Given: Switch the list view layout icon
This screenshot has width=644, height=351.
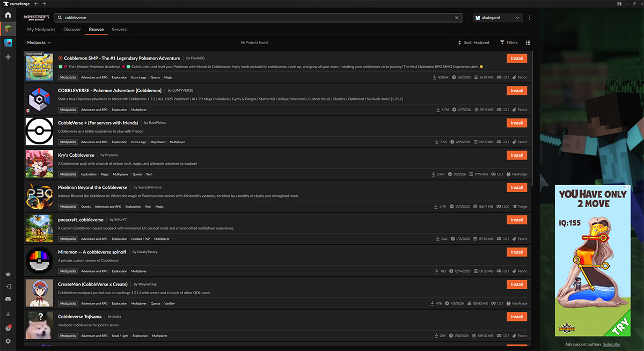Looking at the screenshot, I should [529, 42].
